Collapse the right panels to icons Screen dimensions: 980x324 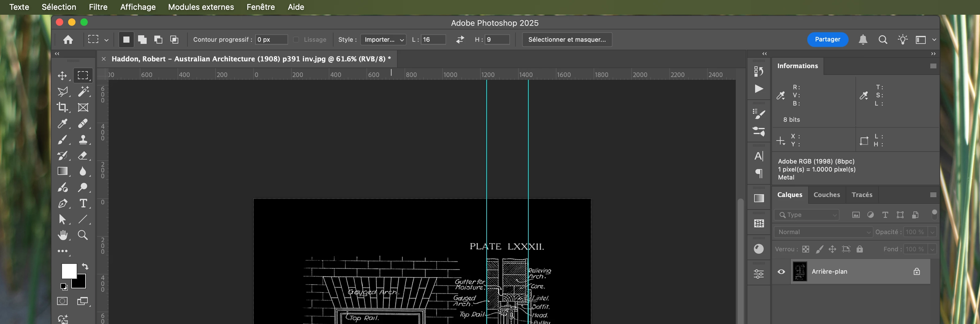[933, 54]
